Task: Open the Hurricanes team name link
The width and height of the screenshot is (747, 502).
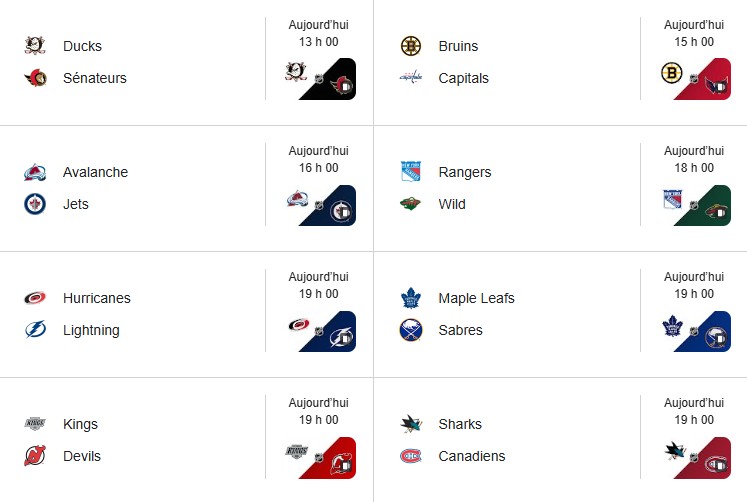Action: pyautogui.click(x=96, y=298)
